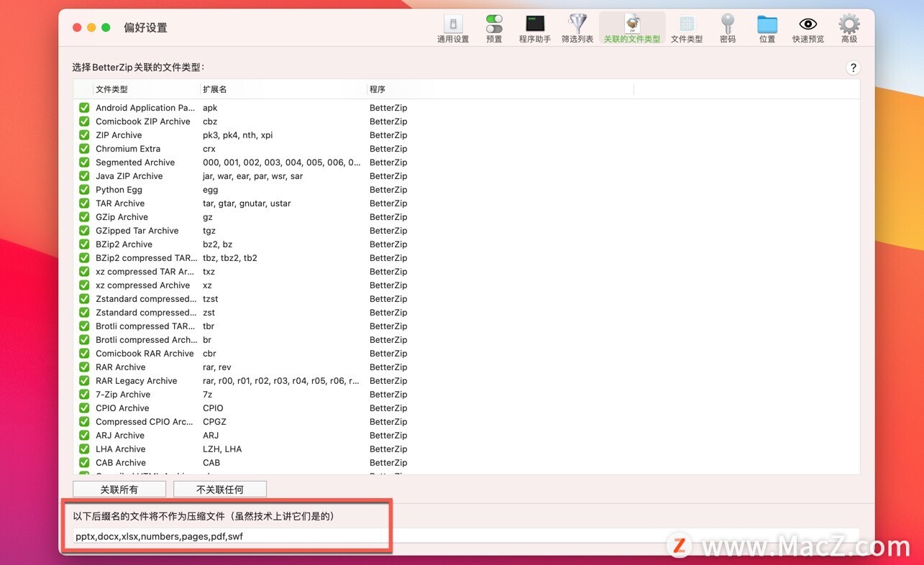Toggle the xz compressed Archive checkbox

click(84, 285)
